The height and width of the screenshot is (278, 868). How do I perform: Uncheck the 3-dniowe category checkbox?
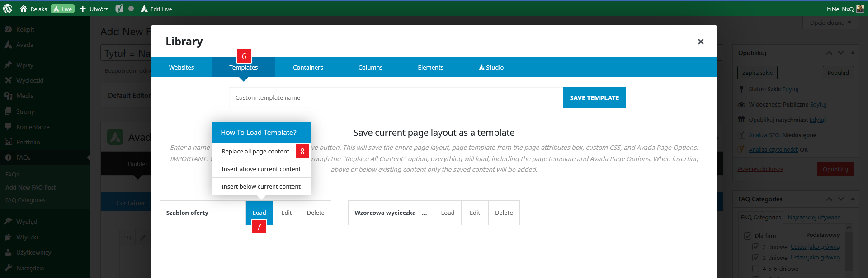click(756, 258)
